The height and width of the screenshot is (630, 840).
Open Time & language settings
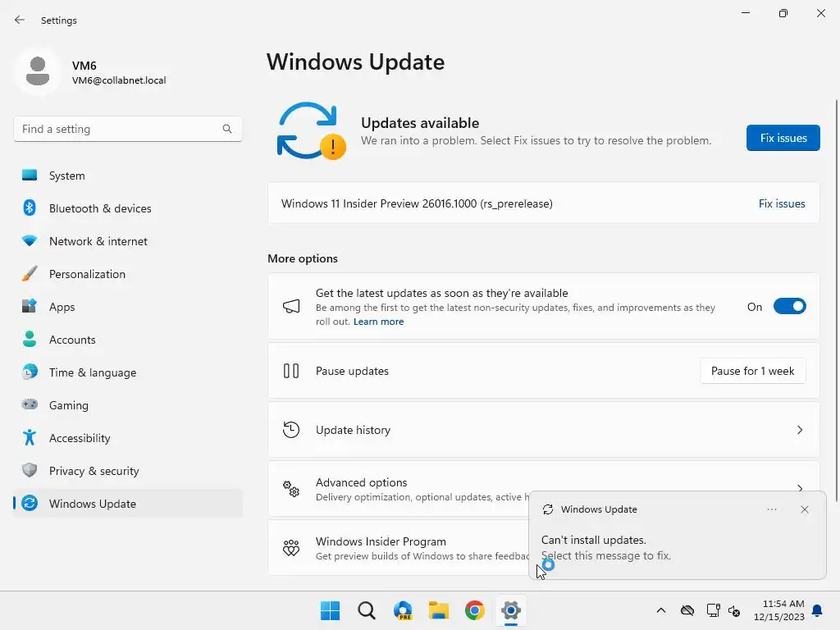pyautogui.click(x=128, y=372)
